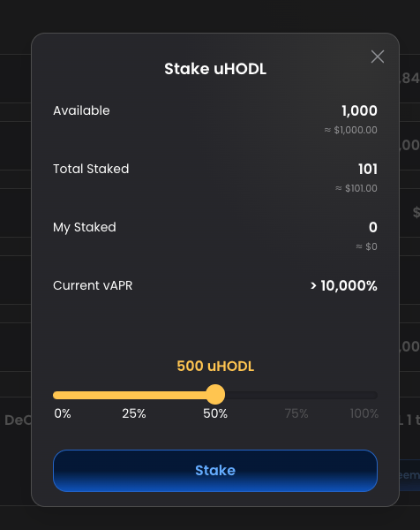
Task: Click the partially hidden Redeem button
Action: pos(409,475)
